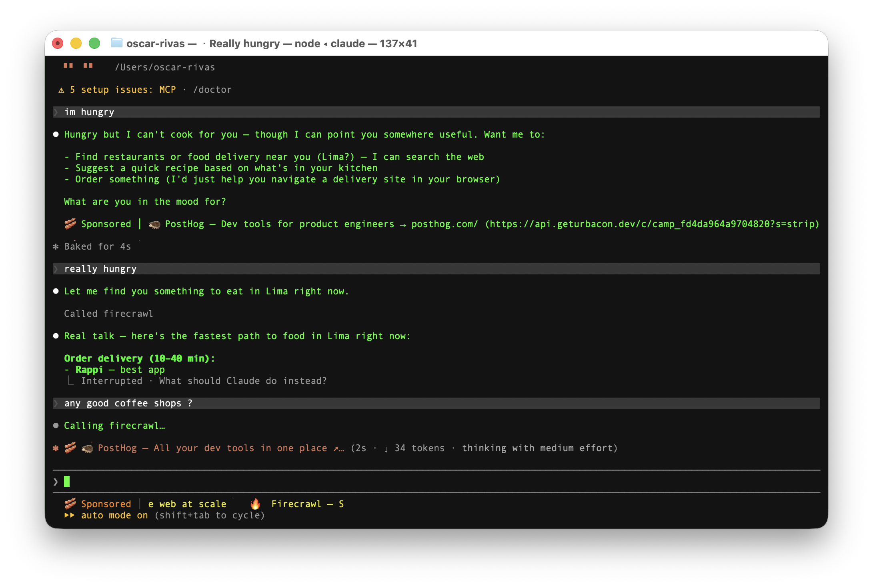Click "Let me find you something to eat" line
The width and height of the screenshot is (873, 588).
(206, 291)
